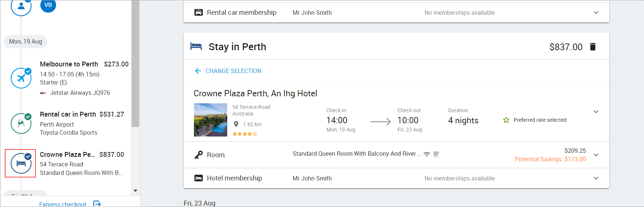Viewport: 644px width, 207px height.
Task: Click Potential Savings: $173.00 text
Action: pyautogui.click(x=550, y=159)
